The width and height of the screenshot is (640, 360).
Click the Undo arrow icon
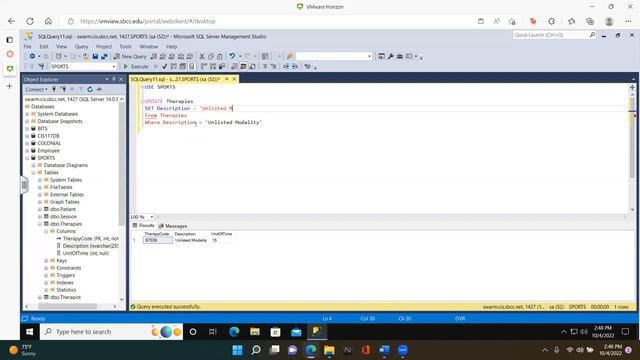[x=232, y=56]
